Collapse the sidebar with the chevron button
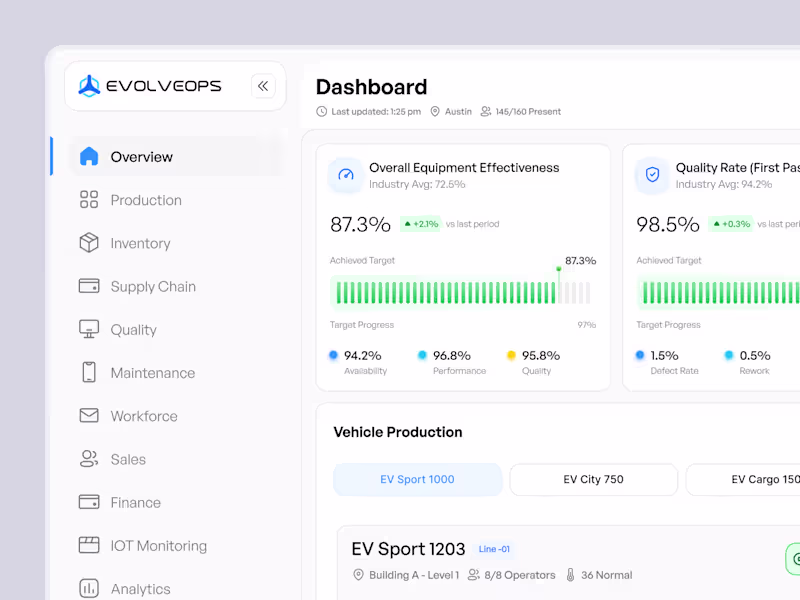This screenshot has height=600, width=800. [263, 86]
